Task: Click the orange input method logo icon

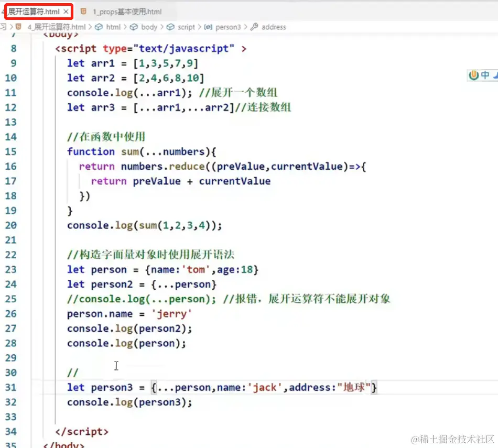Action: pyautogui.click(x=473, y=75)
